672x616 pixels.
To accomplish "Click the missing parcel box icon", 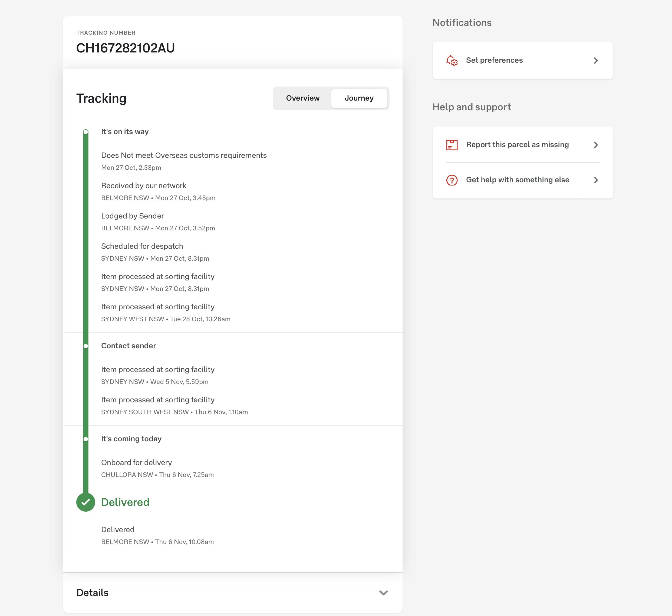I will tap(452, 145).
